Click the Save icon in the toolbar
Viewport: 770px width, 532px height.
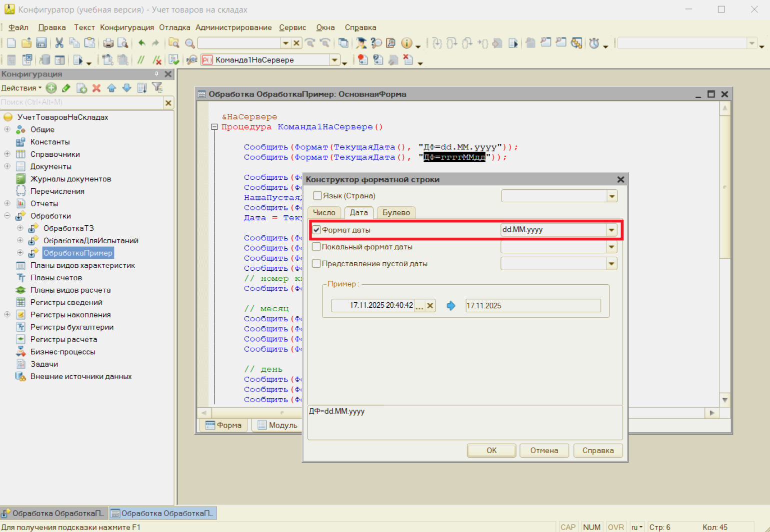click(x=41, y=43)
